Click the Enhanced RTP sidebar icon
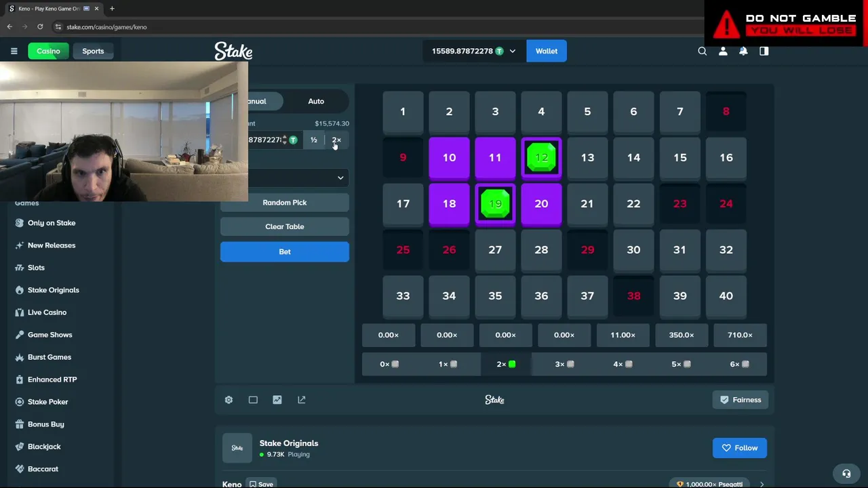This screenshot has width=868, height=488. [19, 380]
